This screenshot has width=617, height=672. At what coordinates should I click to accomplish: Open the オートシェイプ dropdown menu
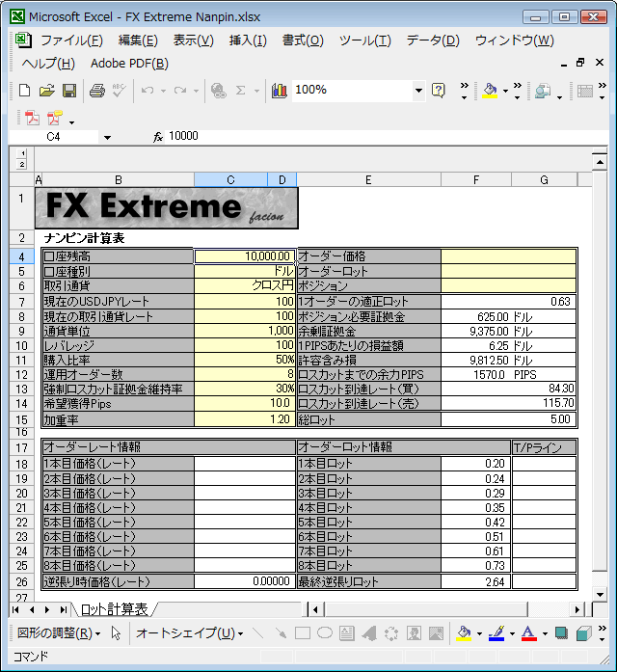[x=189, y=633]
